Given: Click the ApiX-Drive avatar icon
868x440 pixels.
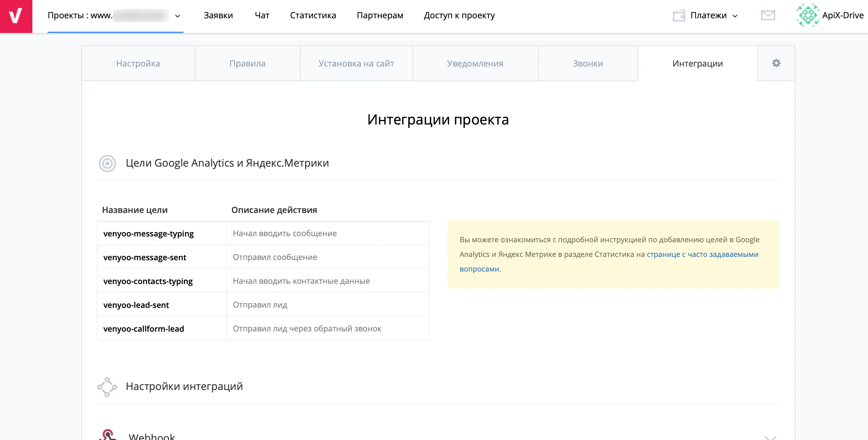Looking at the screenshot, I should 807,16.
